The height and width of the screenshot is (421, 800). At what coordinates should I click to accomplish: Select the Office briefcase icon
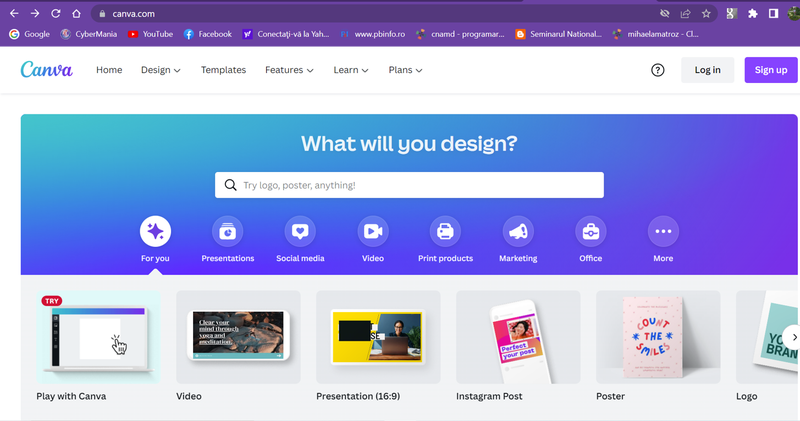[591, 231]
